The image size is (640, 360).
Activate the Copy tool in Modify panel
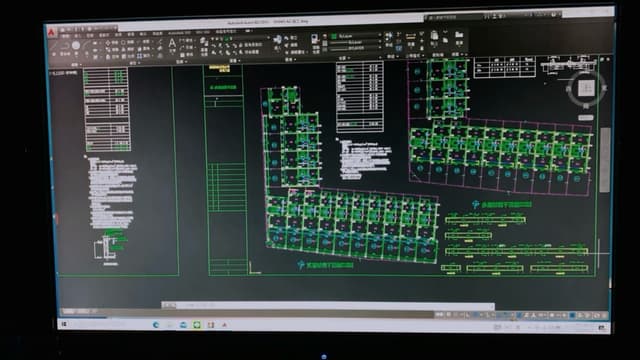(x=111, y=49)
